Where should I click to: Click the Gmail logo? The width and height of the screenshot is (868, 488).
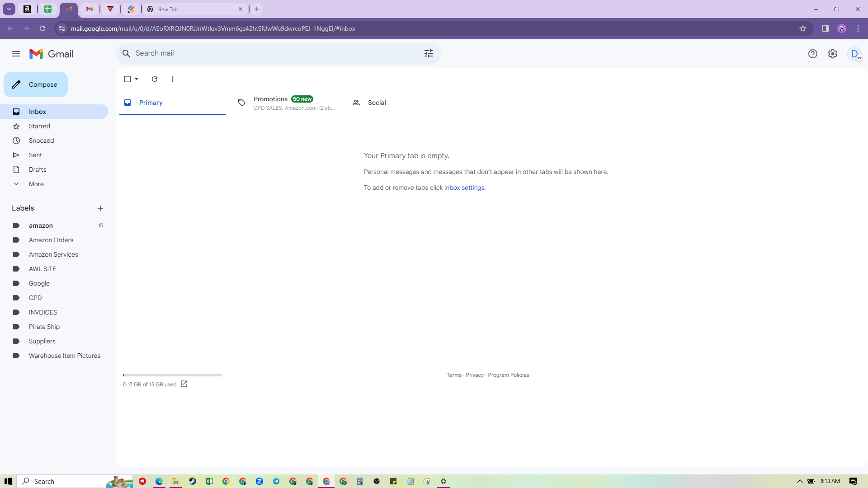(52, 54)
